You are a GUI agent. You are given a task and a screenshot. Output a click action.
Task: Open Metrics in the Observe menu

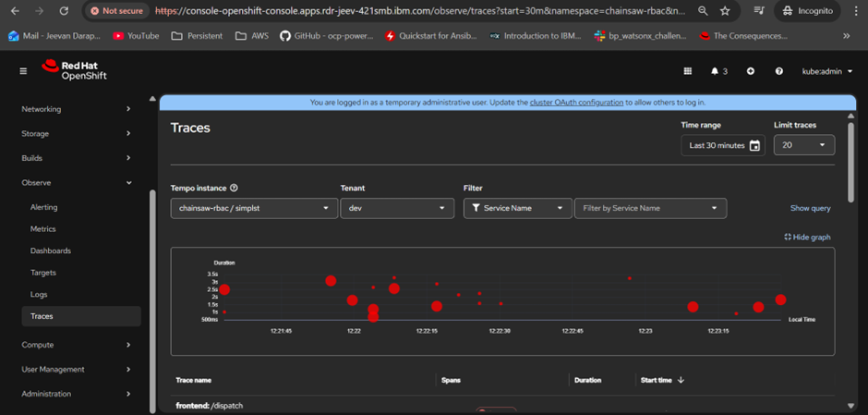[x=43, y=229]
